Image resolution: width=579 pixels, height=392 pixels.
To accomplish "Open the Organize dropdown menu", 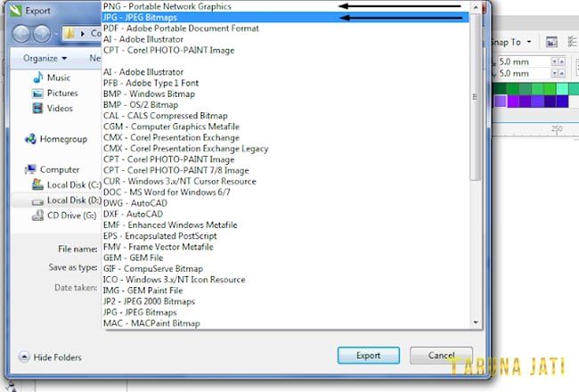I will (x=45, y=59).
